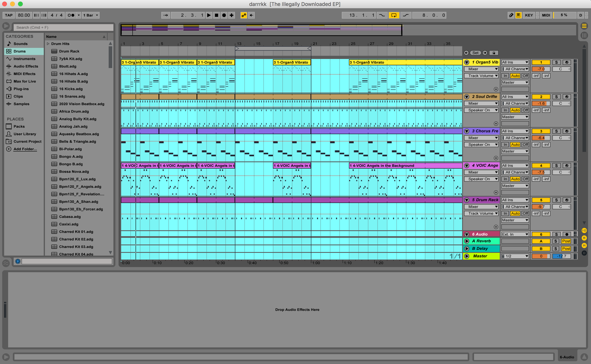Open the 1 Bar quantization dropdown
The height and width of the screenshot is (364, 591).
90,15
